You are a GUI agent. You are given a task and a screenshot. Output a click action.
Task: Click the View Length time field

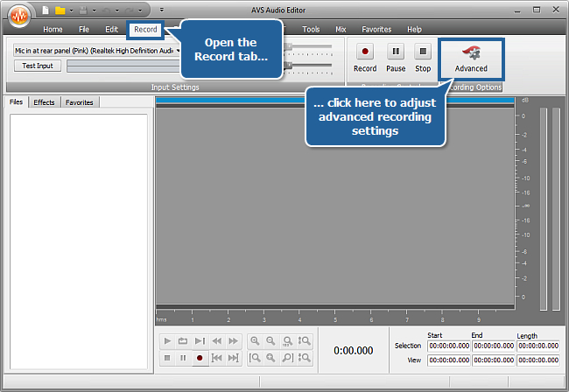click(x=538, y=360)
